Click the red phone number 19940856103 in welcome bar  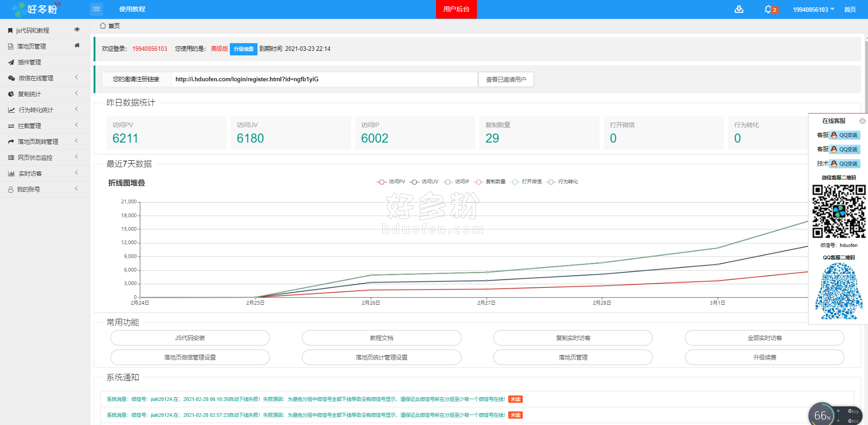coord(149,49)
